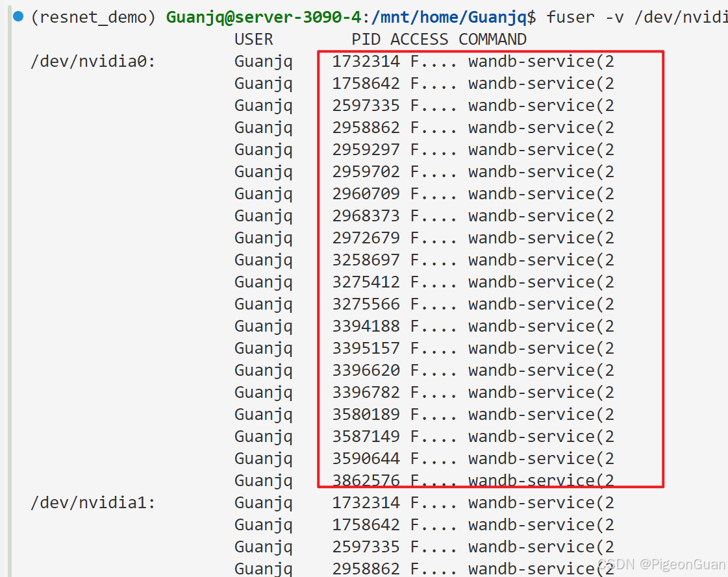Click PID 2968373
Image resolution: width=728 pixels, height=577 pixels.
(366, 216)
